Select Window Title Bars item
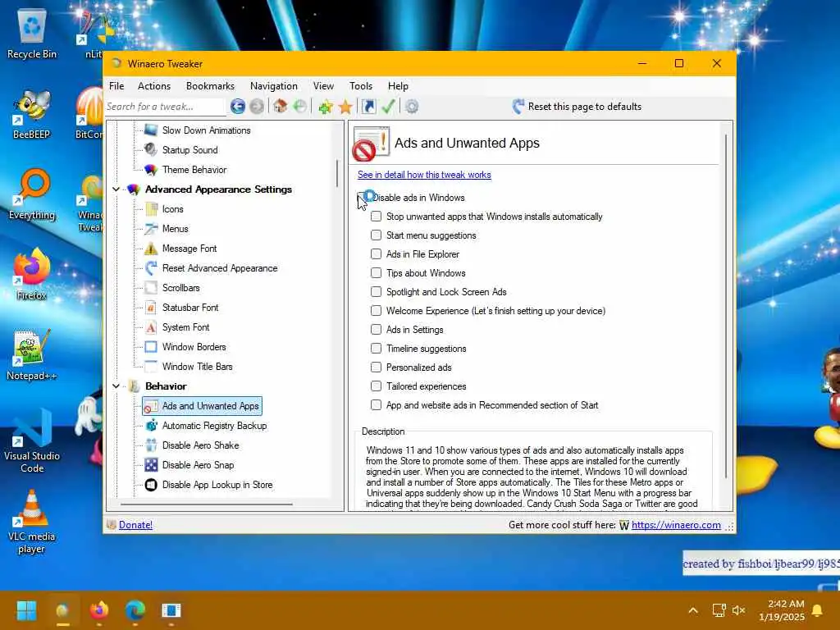This screenshot has width=840, height=630. pos(197,367)
